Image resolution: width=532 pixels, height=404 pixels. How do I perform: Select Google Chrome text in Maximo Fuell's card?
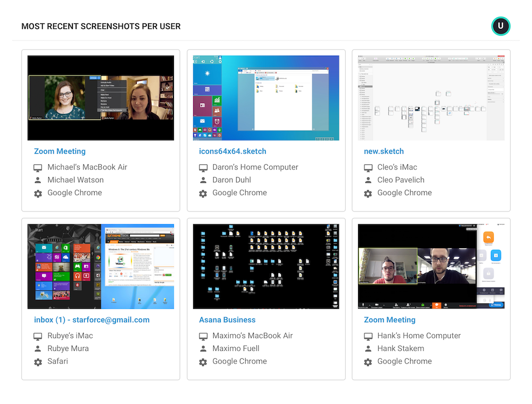[x=239, y=361]
